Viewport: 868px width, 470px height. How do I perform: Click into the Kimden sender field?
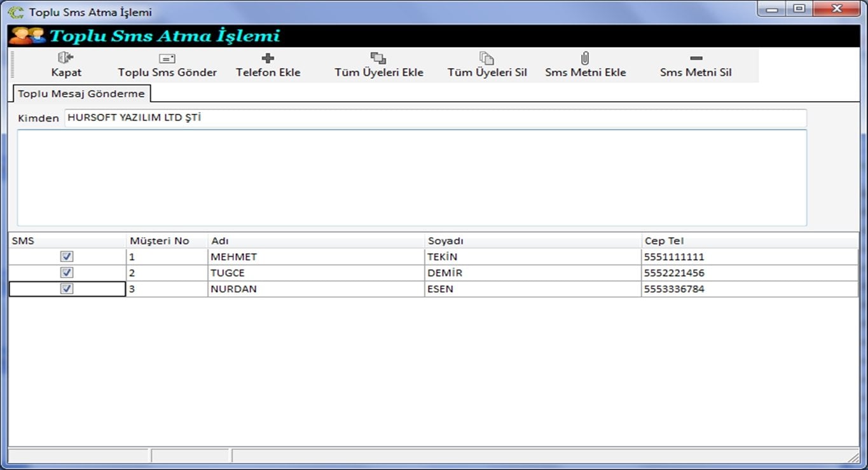point(435,118)
